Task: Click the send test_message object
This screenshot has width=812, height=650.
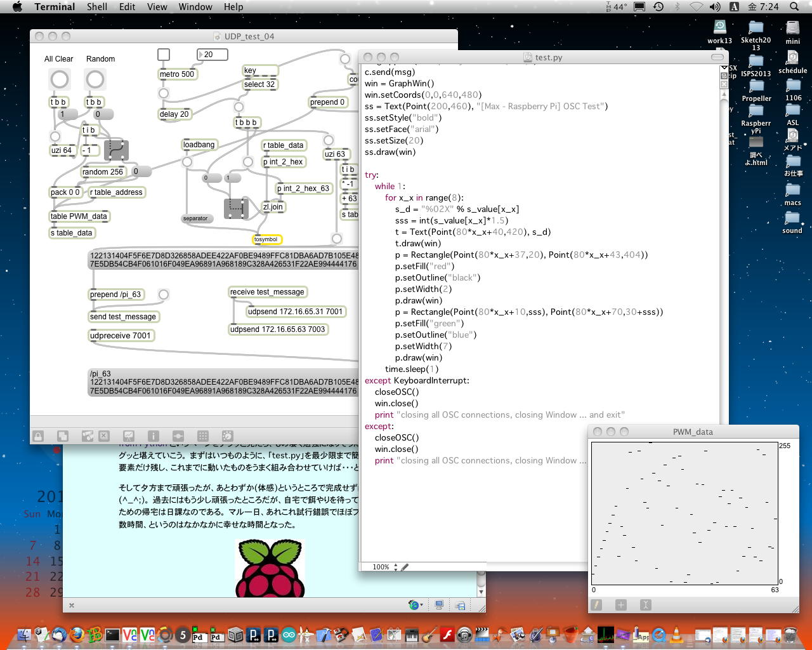Action: coord(123,317)
